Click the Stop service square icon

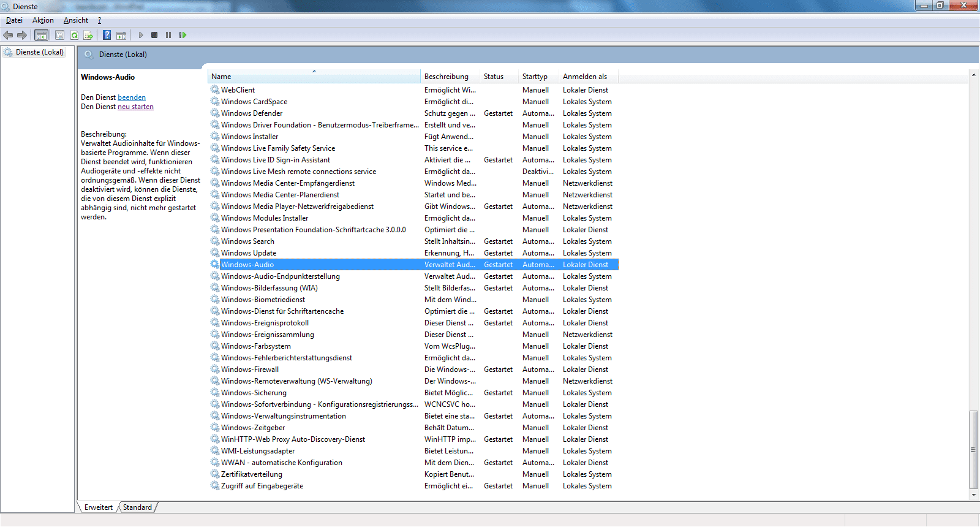click(x=154, y=35)
